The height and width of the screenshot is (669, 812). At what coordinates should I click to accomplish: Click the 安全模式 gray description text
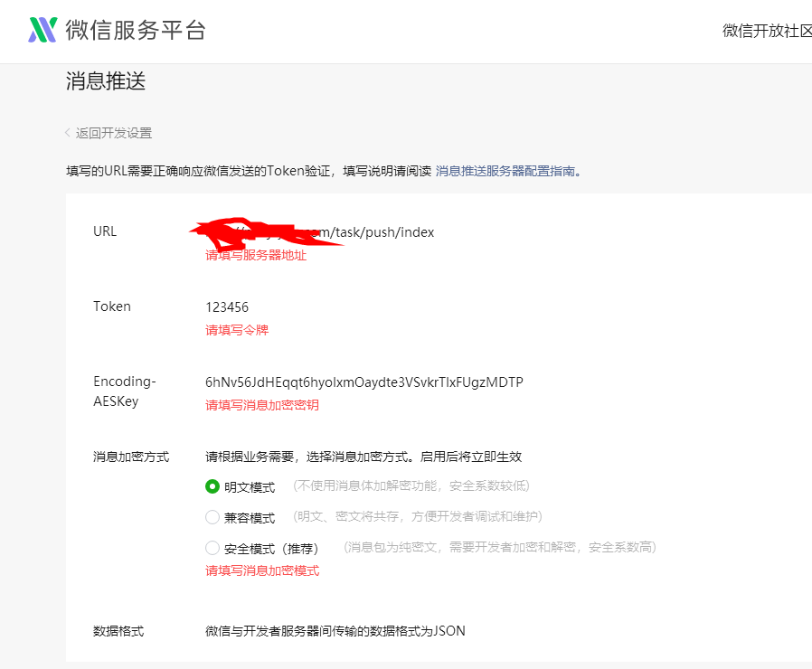[500, 547]
